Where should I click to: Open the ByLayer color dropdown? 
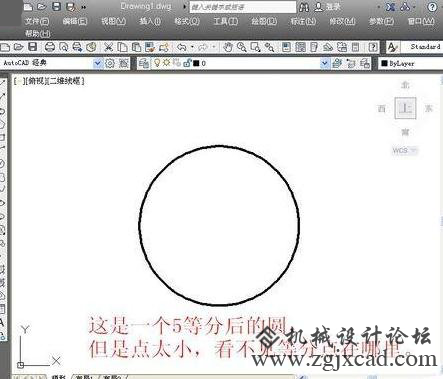click(x=411, y=63)
